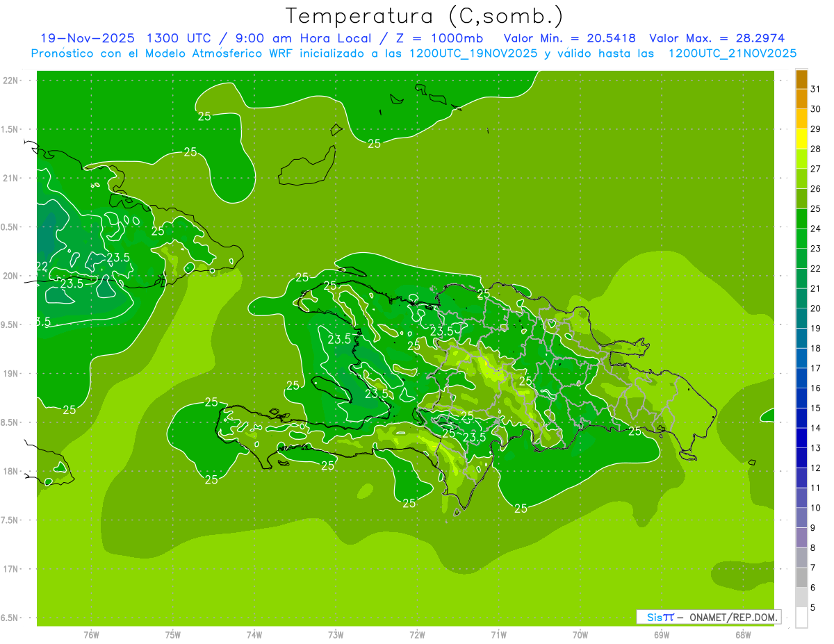Click the "22" contour label over western Cuba area
Screen dimensions: 834x644
pyautogui.click(x=42, y=267)
